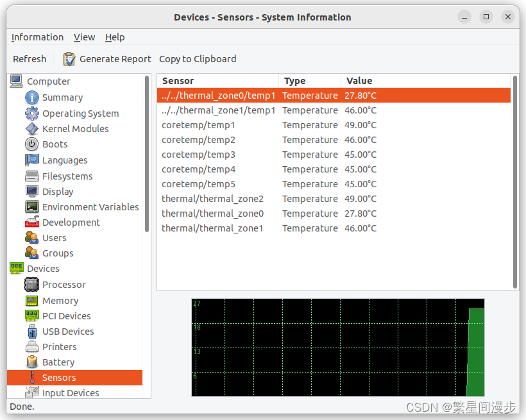
Task: Select the Summary tree item label
Action: 62,97
